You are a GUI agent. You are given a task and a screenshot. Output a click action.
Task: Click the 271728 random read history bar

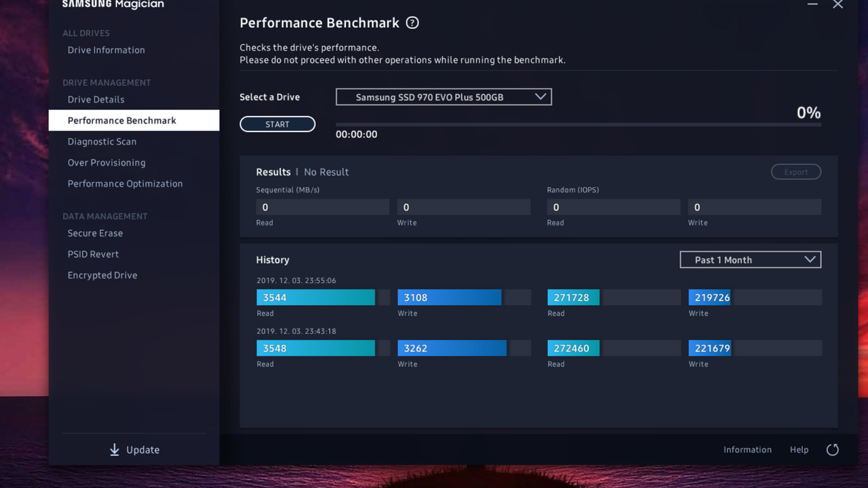point(614,298)
